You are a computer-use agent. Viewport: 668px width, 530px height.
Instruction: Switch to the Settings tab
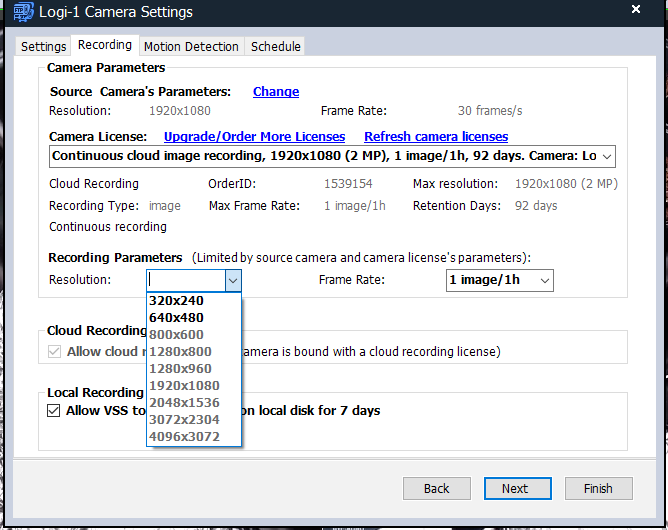[43, 46]
